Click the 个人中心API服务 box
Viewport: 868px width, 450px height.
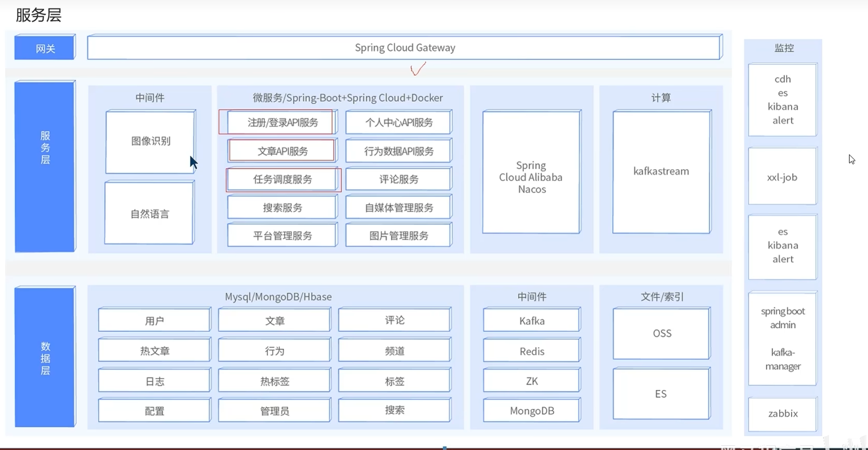tap(399, 122)
